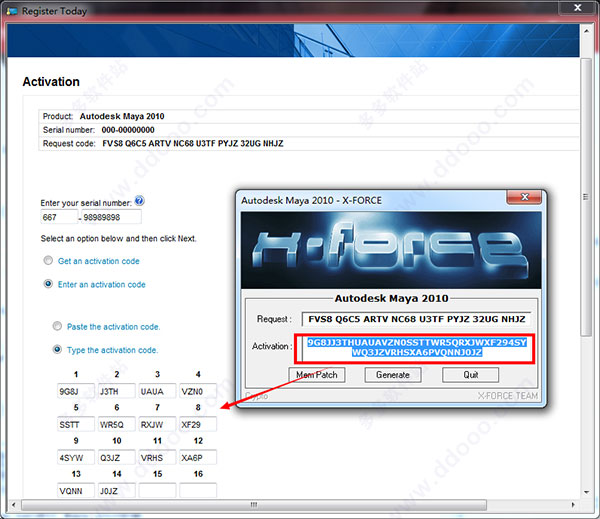
Task: Select the Get an activation code option
Action: click(48, 261)
